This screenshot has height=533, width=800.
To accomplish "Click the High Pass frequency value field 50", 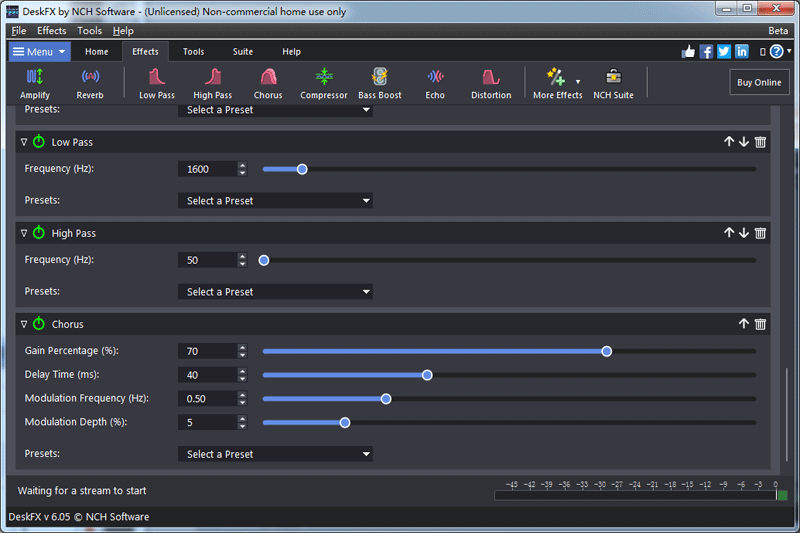I will coord(208,260).
